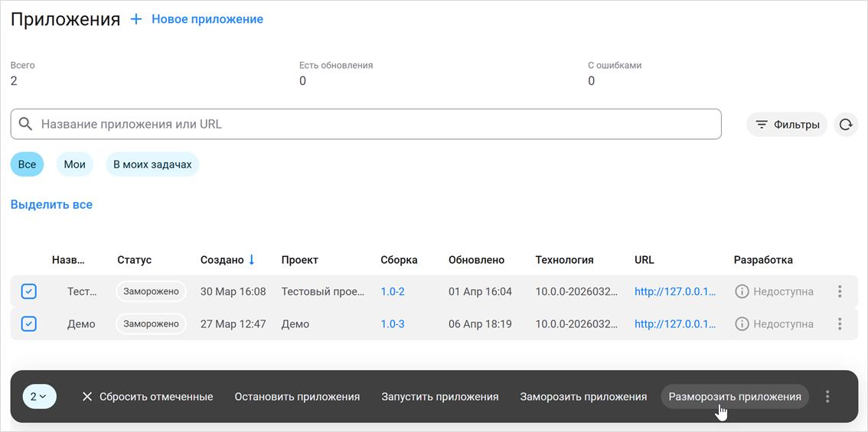Click Остановить приложения in the action bar

click(x=297, y=397)
